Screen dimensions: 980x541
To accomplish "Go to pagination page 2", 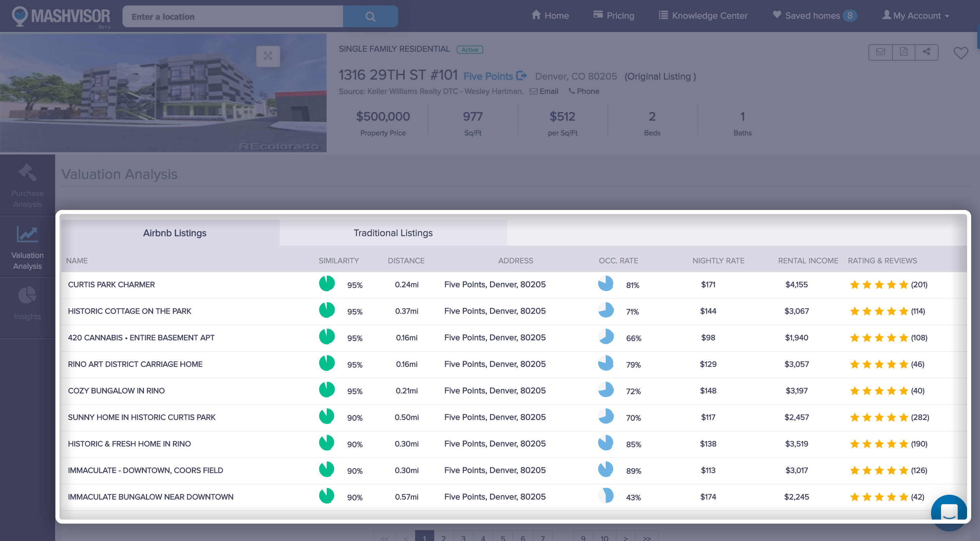I will point(443,537).
